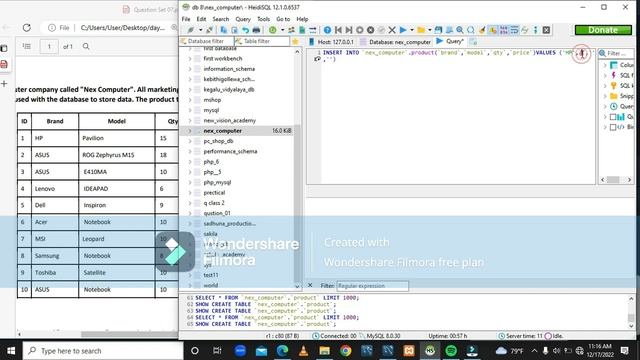This screenshot has width=640, height=360.
Task: Switch to the Database: nex_computer tab
Action: point(395,41)
